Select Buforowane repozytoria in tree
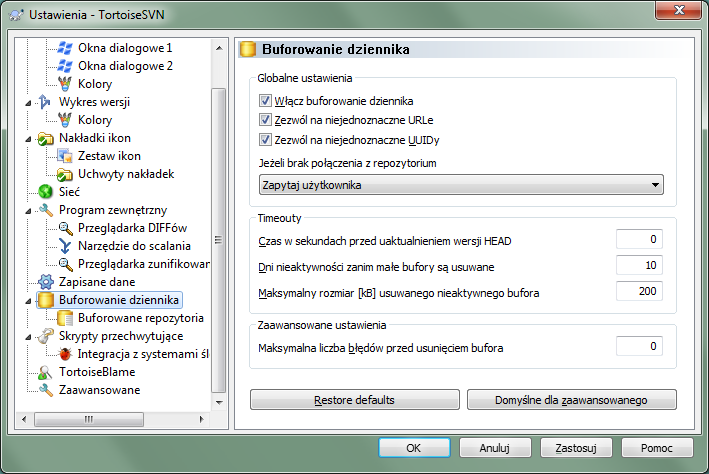The width and height of the screenshot is (709, 474). click(x=141, y=318)
